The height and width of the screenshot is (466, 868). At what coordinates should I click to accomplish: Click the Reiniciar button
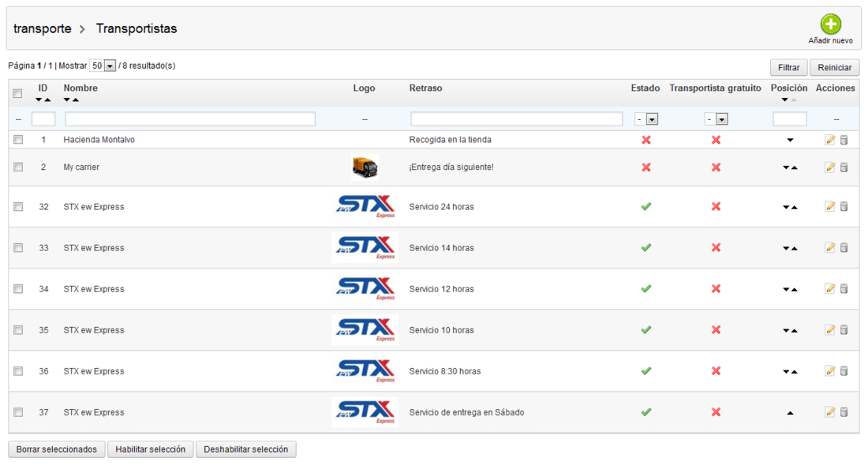tap(834, 68)
